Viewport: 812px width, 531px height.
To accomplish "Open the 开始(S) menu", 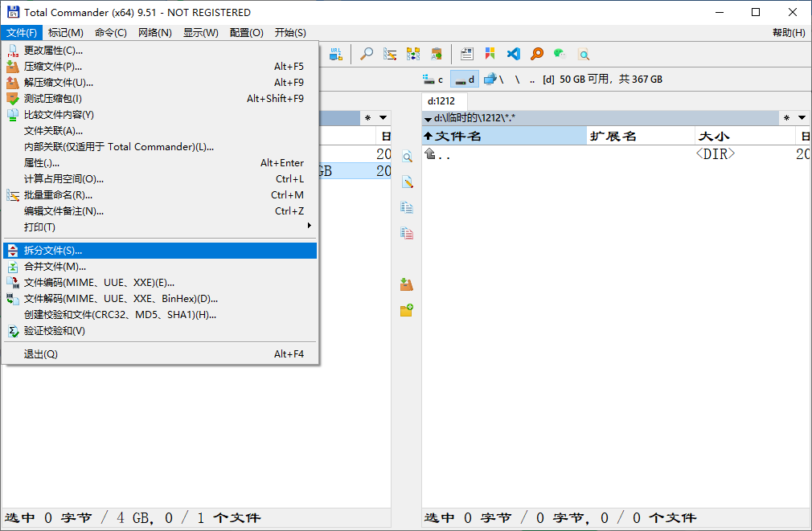I will [x=290, y=33].
